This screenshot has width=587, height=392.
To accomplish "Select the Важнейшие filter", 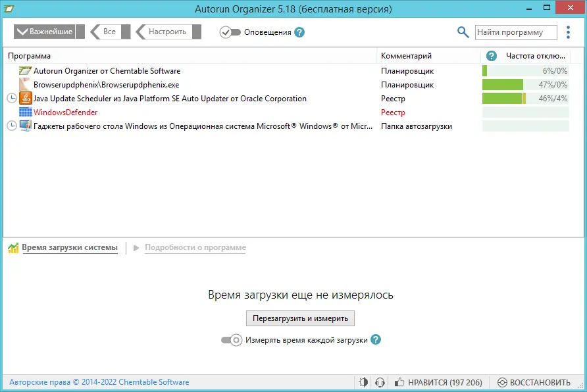I will [49, 32].
